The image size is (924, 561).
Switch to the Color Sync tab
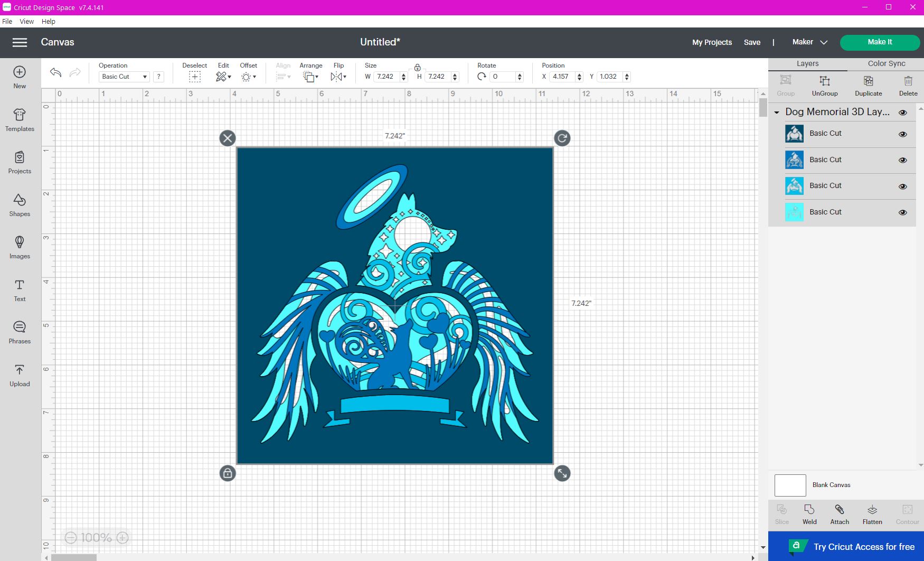point(886,63)
